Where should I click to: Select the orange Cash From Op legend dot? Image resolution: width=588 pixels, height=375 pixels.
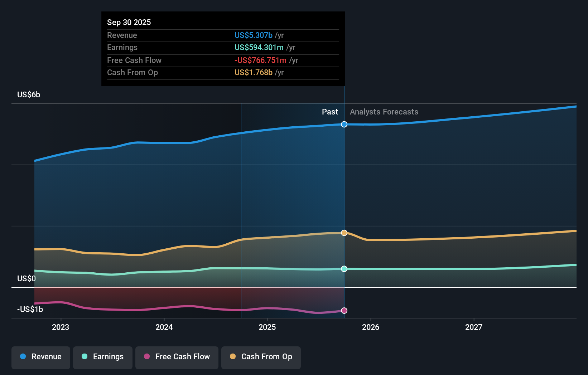point(233,357)
